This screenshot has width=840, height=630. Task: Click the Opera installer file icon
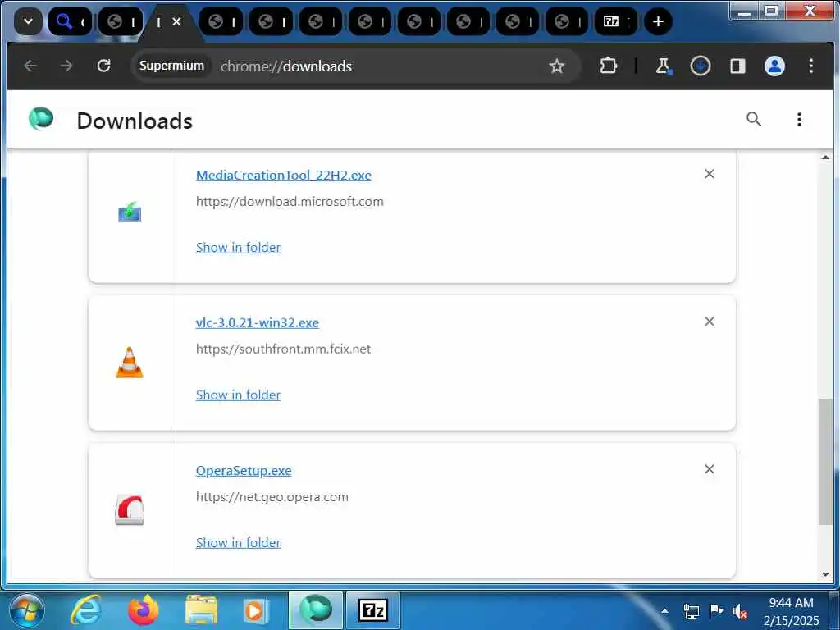point(130,509)
